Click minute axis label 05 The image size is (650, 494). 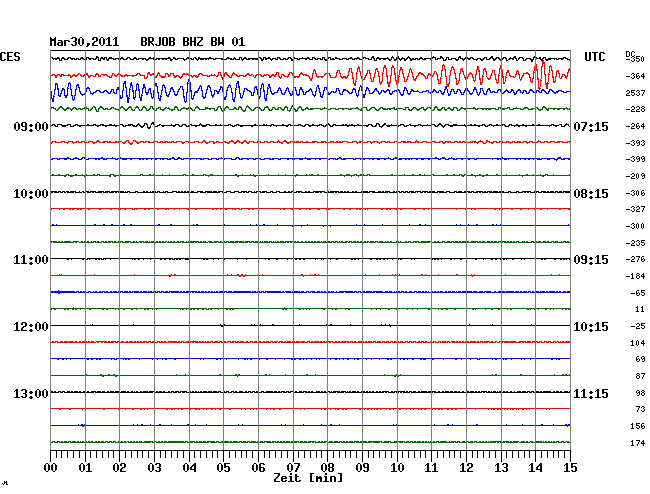(x=223, y=468)
